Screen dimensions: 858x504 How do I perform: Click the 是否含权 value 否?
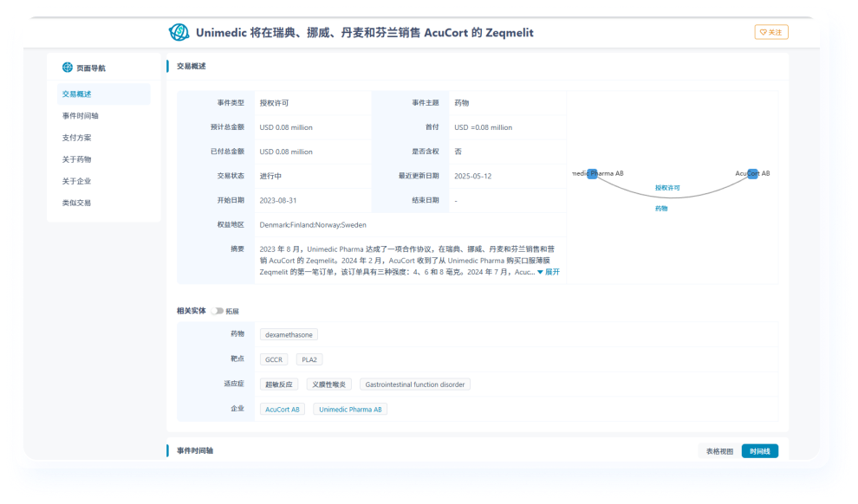(458, 152)
